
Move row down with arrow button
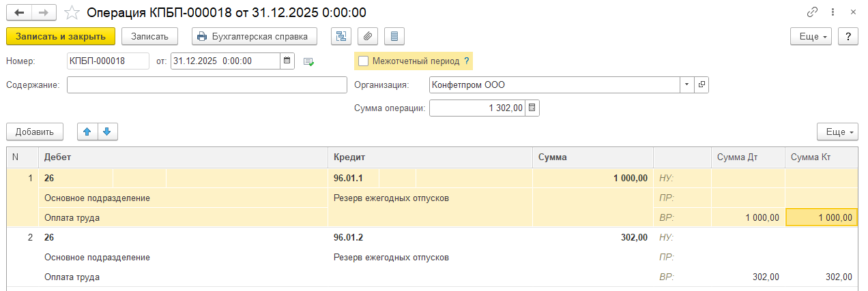click(x=107, y=132)
